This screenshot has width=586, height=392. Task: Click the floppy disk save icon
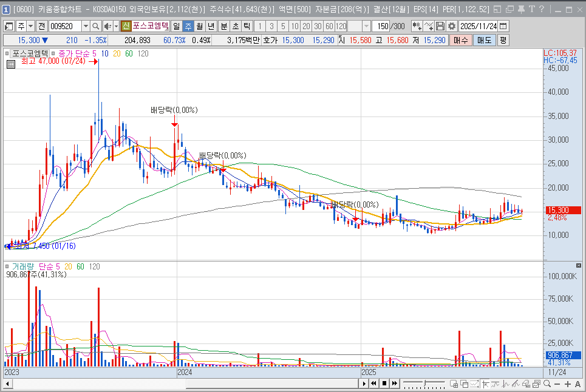click(x=441, y=26)
